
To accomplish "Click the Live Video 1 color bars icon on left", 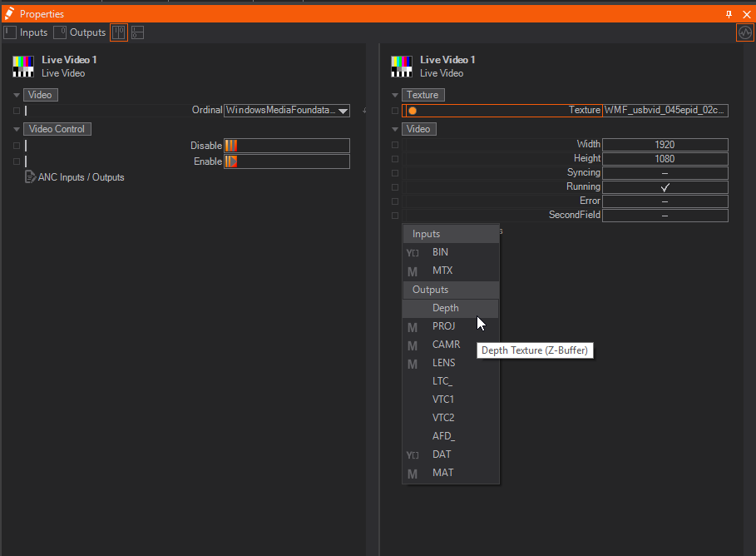I will pyautogui.click(x=23, y=67).
